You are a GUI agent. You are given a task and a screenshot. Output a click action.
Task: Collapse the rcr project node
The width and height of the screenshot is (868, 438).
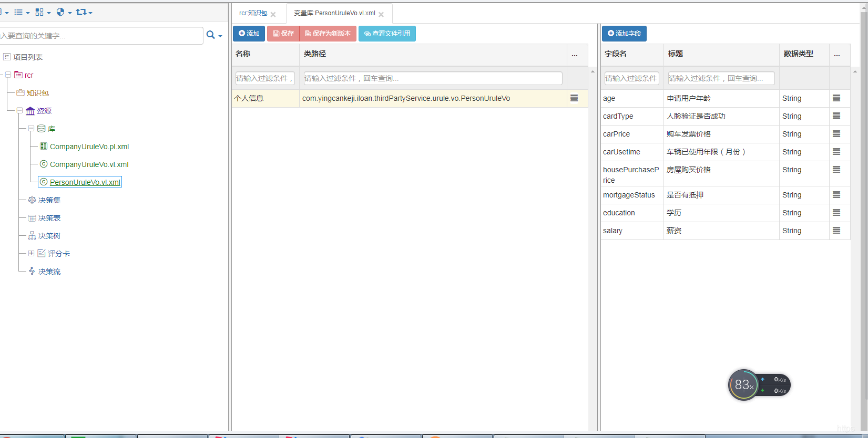[8, 75]
